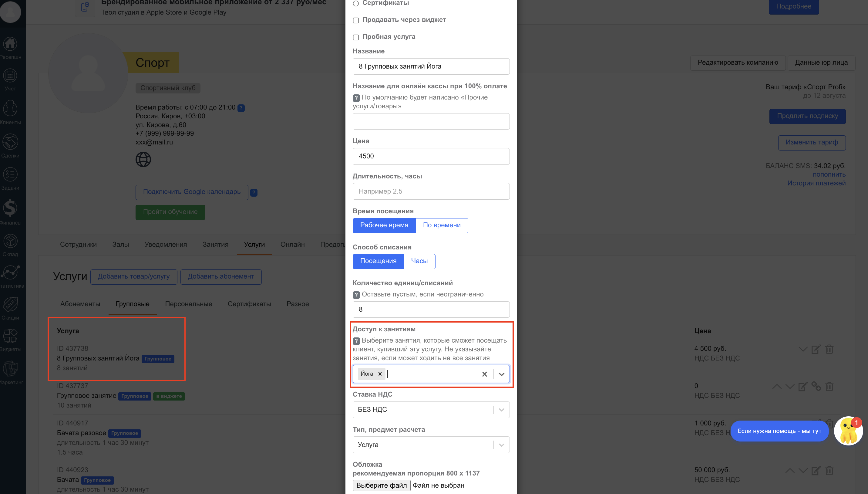
Task: Click the globe website icon
Action: 143,160
